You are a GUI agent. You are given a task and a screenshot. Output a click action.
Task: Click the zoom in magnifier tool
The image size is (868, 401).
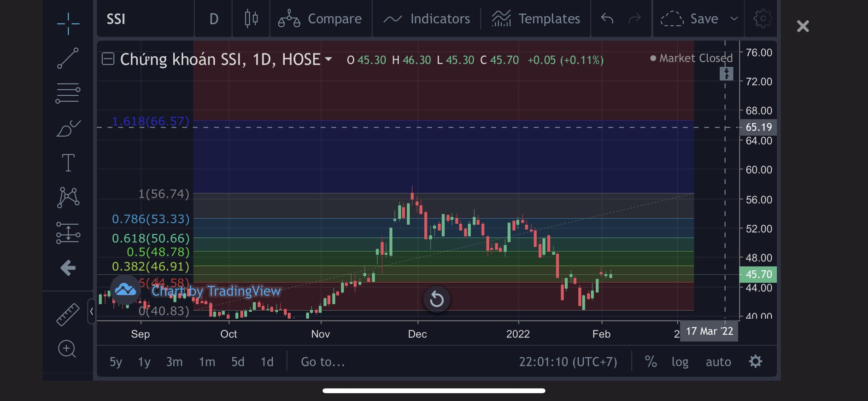[x=67, y=349]
